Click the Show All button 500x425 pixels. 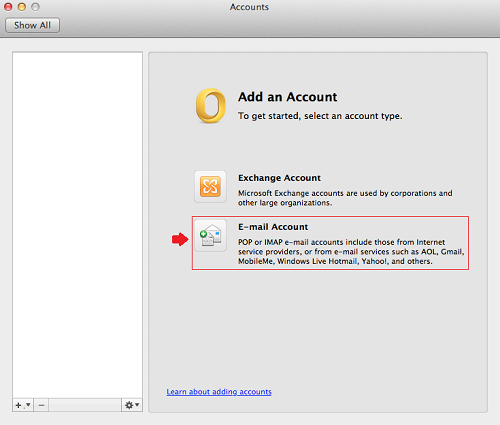coord(32,25)
